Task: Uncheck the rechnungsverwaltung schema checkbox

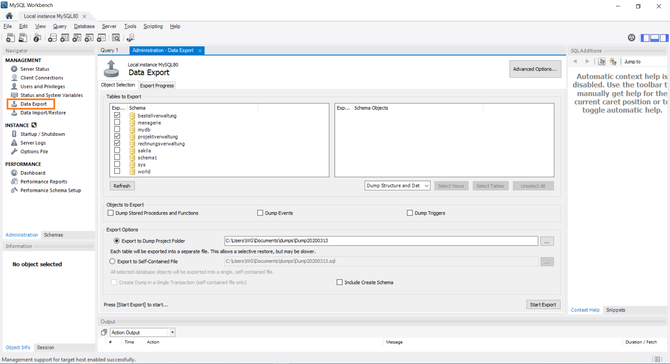Action: click(117, 144)
